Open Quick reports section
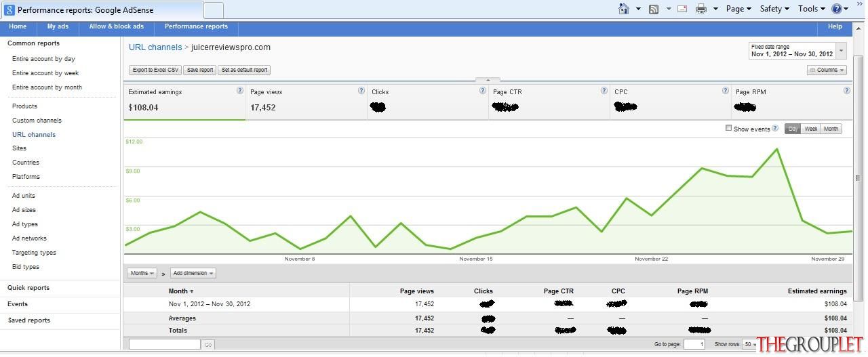Image resolution: width=868 pixels, height=357 pixels. (28, 288)
